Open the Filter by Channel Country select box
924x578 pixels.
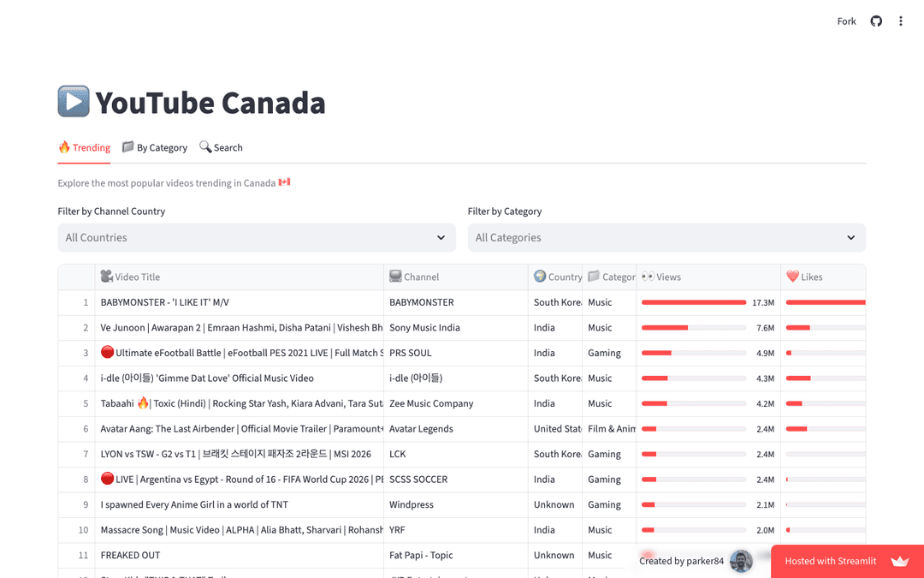257,238
